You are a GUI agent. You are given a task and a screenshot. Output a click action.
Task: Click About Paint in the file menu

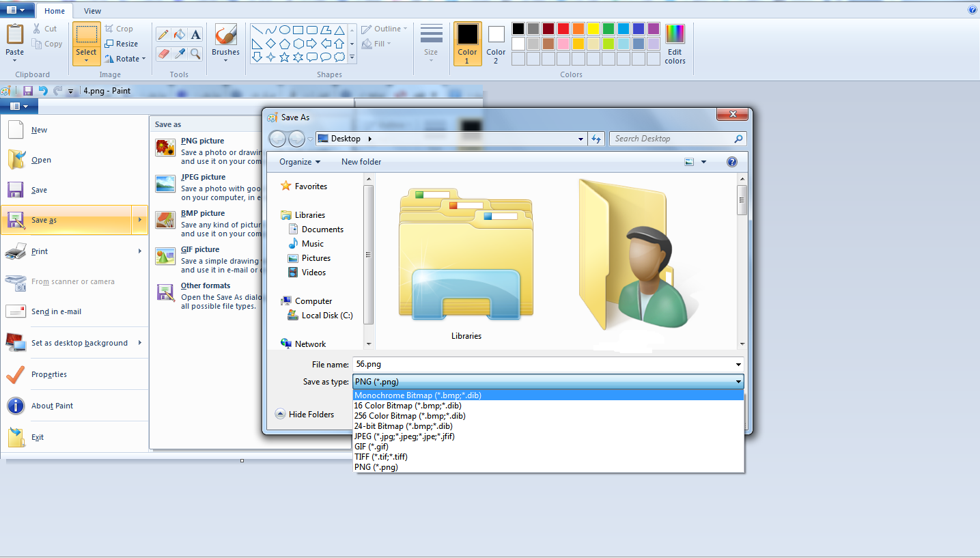(x=74, y=406)
